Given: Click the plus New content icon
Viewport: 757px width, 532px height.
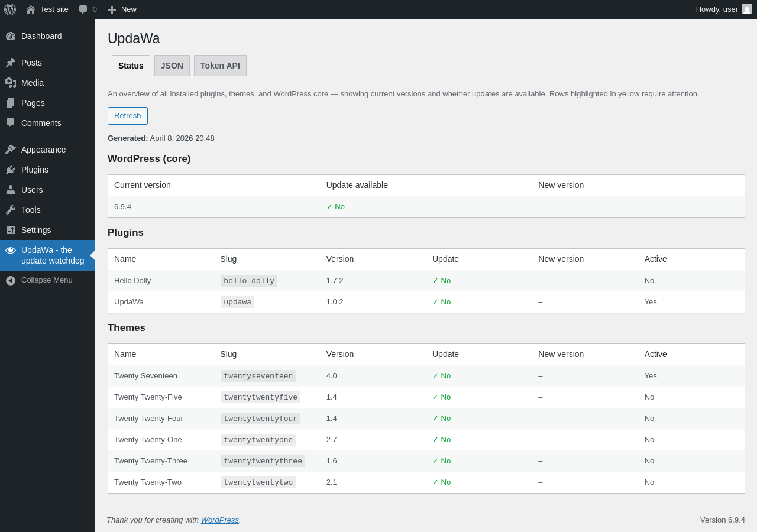Looking at the screenshot, I should [x=112, y=9].
